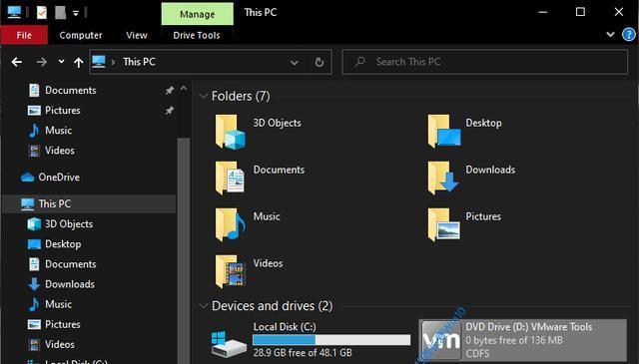The image size is (639, 364).
Task: Open OneDrive in the navigation pane
Action: (59, 178)
